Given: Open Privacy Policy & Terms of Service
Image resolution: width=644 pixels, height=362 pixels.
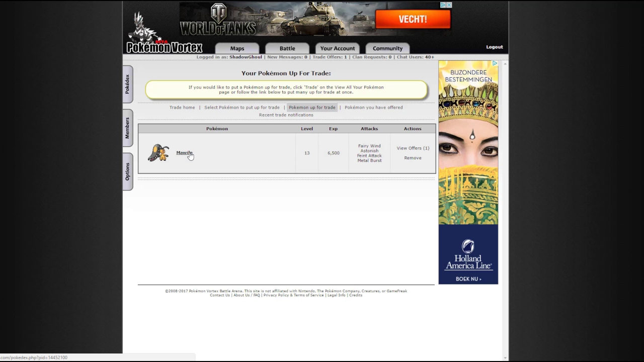Looking at the screenshot, I should pos(294,295).
